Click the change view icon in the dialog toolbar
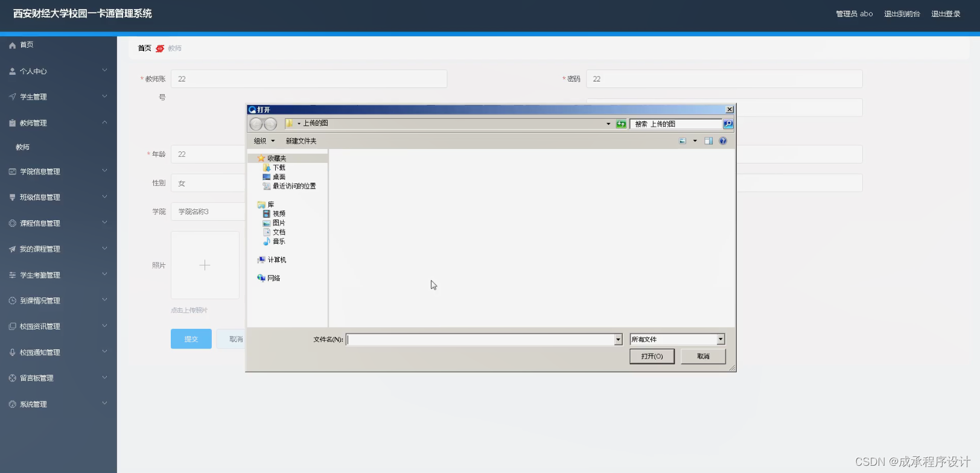 pos(682,141)
